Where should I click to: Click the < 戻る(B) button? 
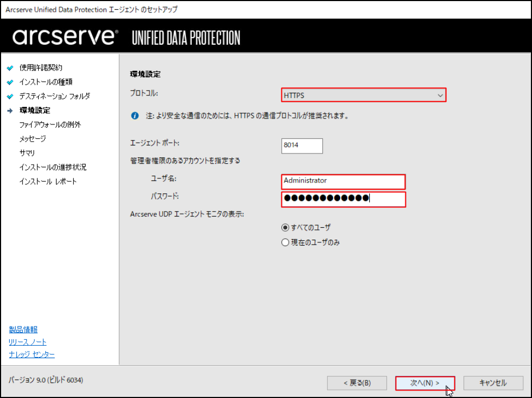click(x=357, y=383)
